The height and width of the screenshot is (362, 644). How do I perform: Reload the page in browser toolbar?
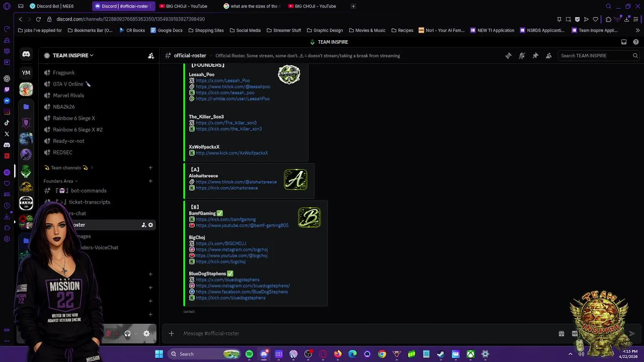[x=38, y=19]
